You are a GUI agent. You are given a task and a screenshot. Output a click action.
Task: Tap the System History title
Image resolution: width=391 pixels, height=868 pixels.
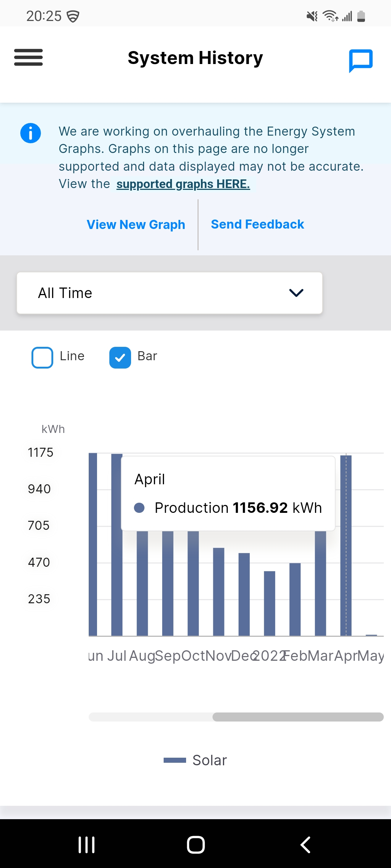pyautogui.click(x=195, y=58)
